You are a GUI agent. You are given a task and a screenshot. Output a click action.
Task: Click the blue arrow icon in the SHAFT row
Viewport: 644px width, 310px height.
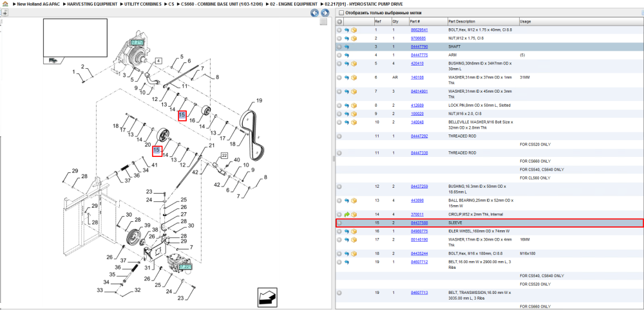[346, 47]
